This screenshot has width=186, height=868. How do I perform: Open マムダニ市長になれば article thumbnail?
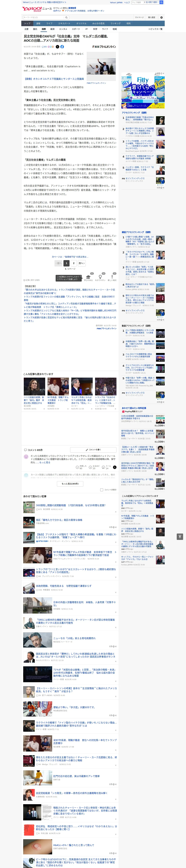82,387
